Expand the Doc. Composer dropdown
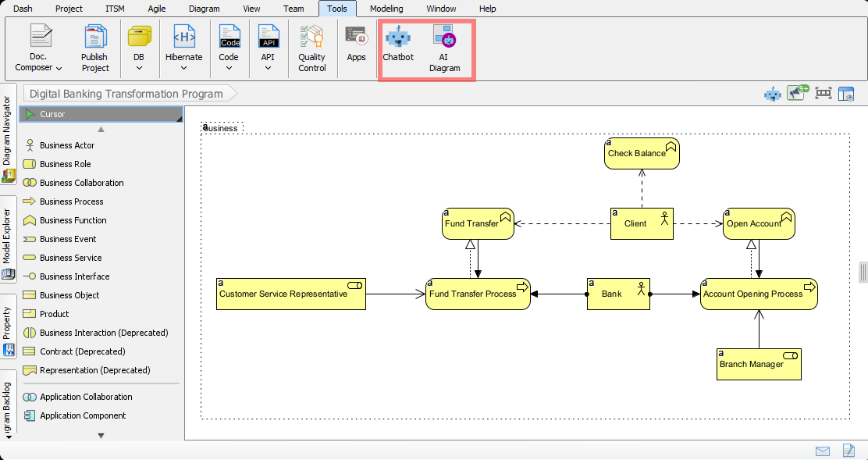868x460 pixels. [x=38, y=67]
